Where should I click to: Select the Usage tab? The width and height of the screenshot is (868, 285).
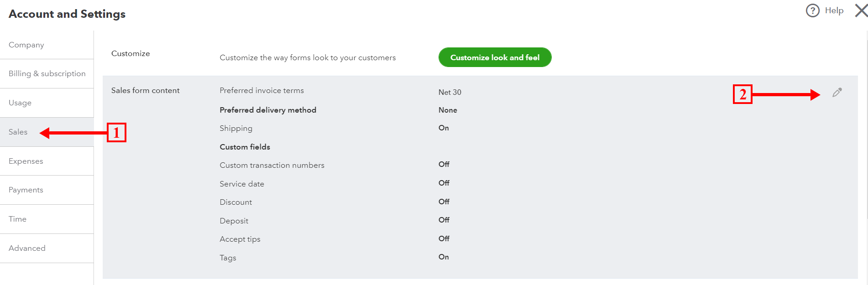20,103
